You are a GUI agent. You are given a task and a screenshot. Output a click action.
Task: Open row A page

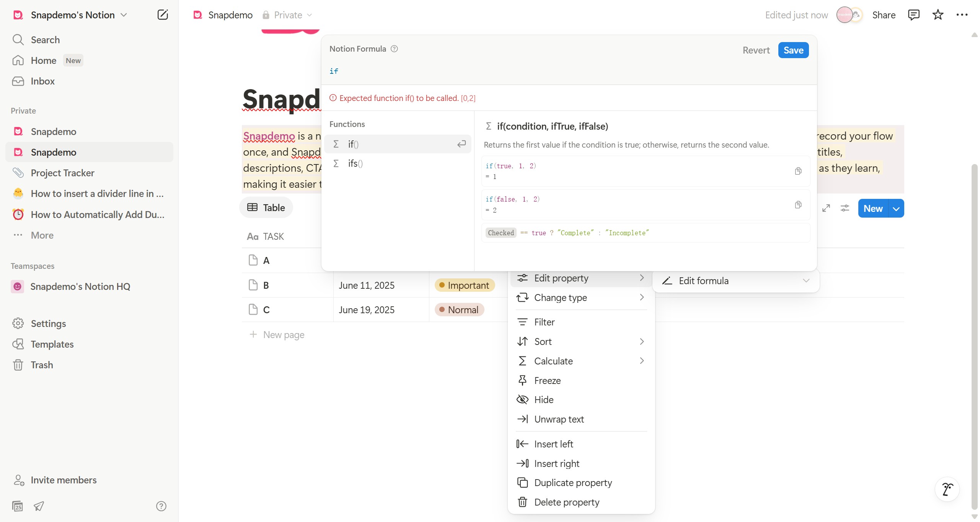pos(266,260)
